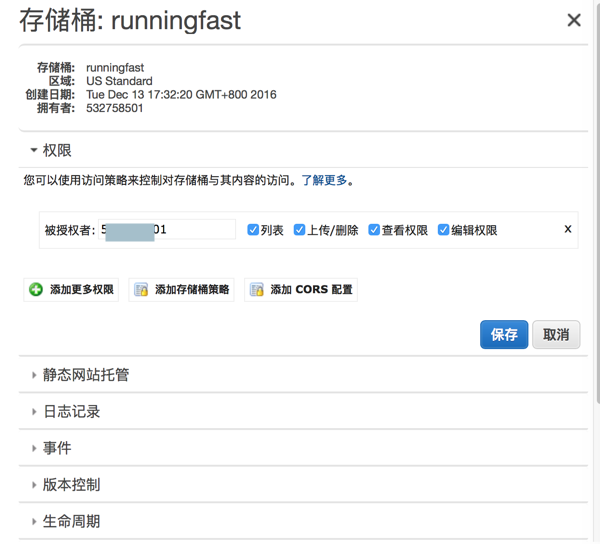Click the green plus icon 添加更多权限
The image size is (600, 544).
(x=36, y=290)
